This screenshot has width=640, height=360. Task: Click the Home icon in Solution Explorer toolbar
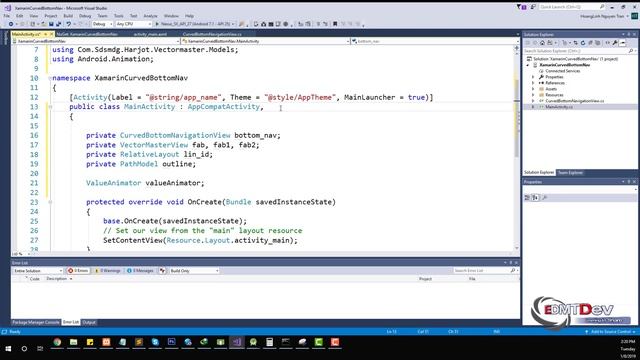[x=542, y=43]
